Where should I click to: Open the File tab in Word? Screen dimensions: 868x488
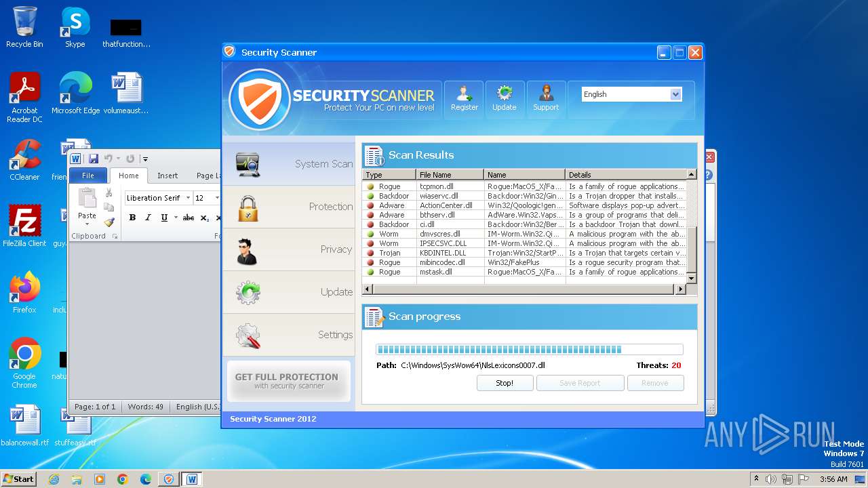[88, 176]
